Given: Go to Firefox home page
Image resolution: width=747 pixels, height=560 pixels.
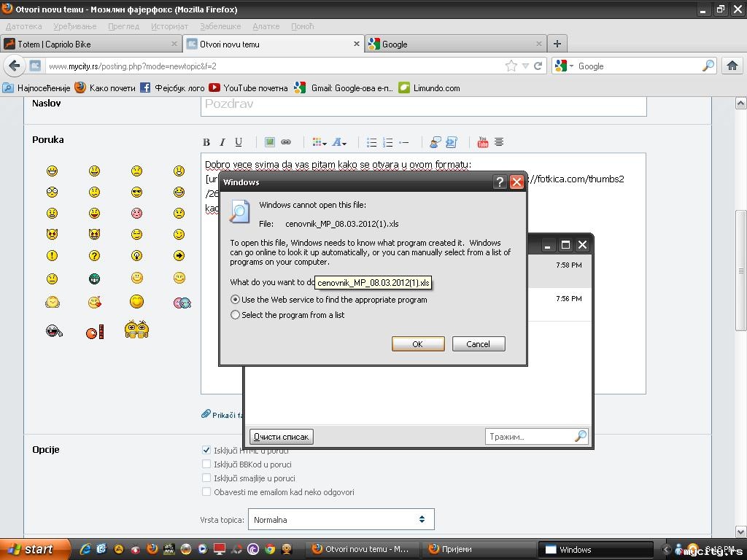Looking at the screenshot, I should click(732, 66).
